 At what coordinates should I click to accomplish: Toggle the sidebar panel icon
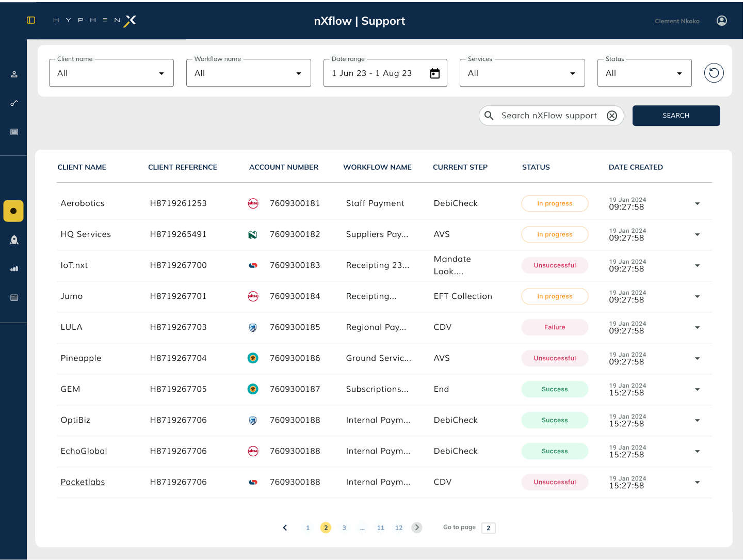31,20
